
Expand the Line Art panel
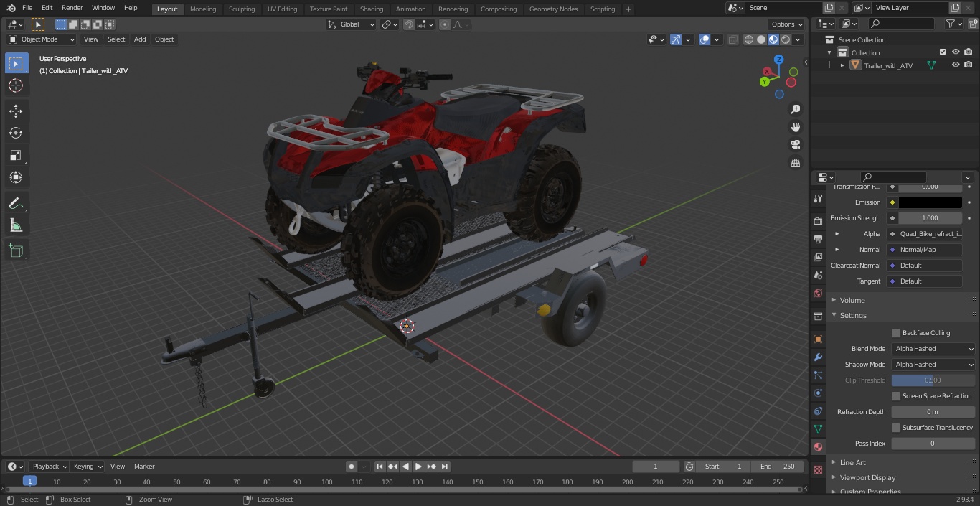click(x=852, y=462)
